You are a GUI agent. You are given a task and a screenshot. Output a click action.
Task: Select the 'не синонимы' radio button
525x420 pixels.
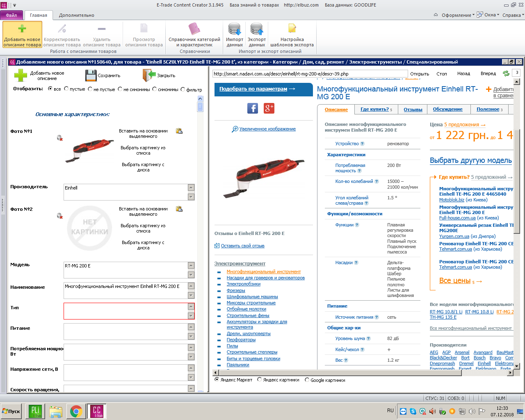click(120, 89)
